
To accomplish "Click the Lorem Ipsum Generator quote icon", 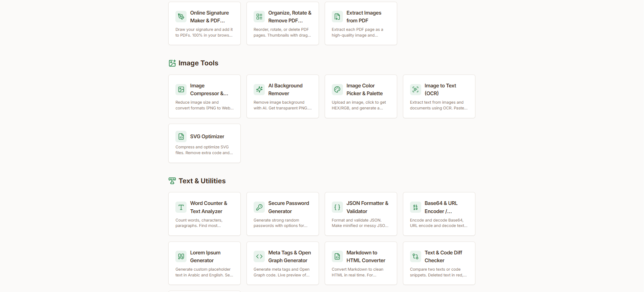I will click(181, 256).
